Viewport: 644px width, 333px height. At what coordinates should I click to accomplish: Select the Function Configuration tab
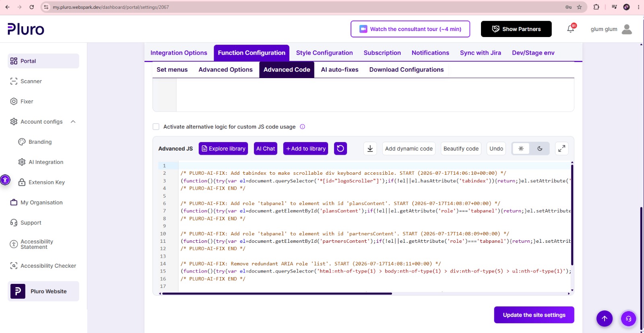pyautogui.click(x=252, y=53)
